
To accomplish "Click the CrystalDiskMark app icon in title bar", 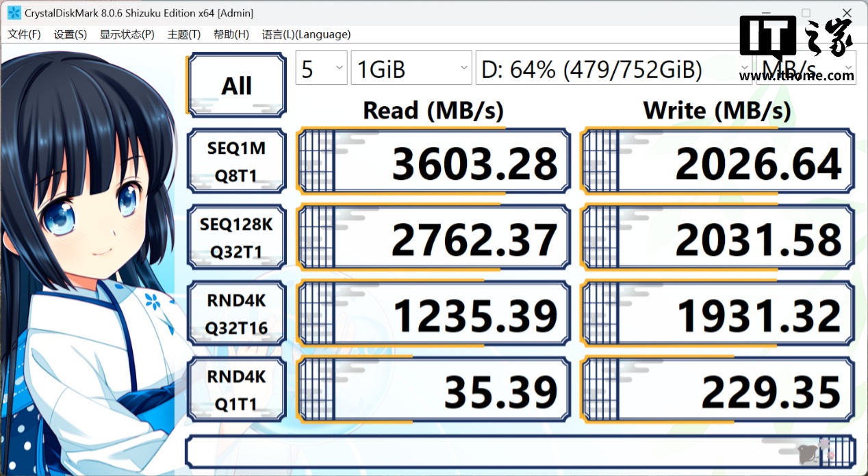I will 14,13.
